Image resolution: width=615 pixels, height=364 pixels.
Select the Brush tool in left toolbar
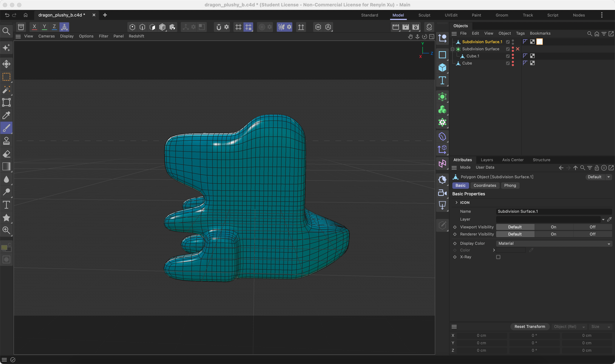[x=6, y=128]
